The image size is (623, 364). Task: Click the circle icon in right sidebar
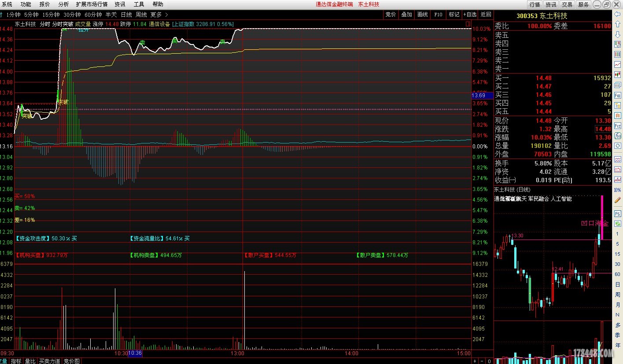pos(618,145)
